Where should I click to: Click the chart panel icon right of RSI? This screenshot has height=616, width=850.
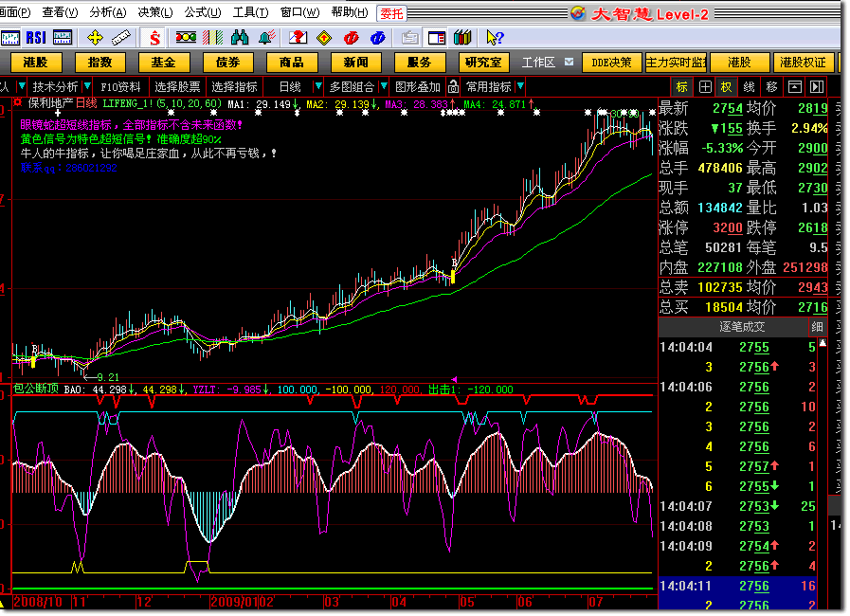coord(63,37)
